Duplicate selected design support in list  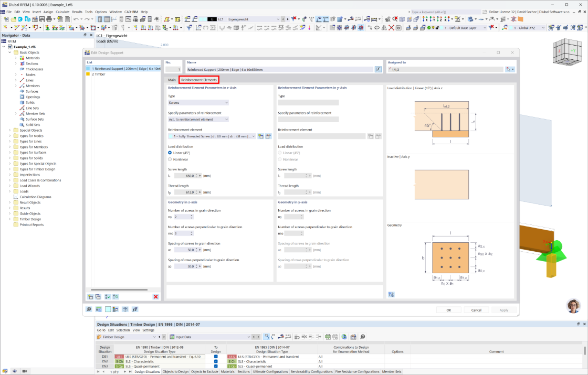tap(98, 297)
